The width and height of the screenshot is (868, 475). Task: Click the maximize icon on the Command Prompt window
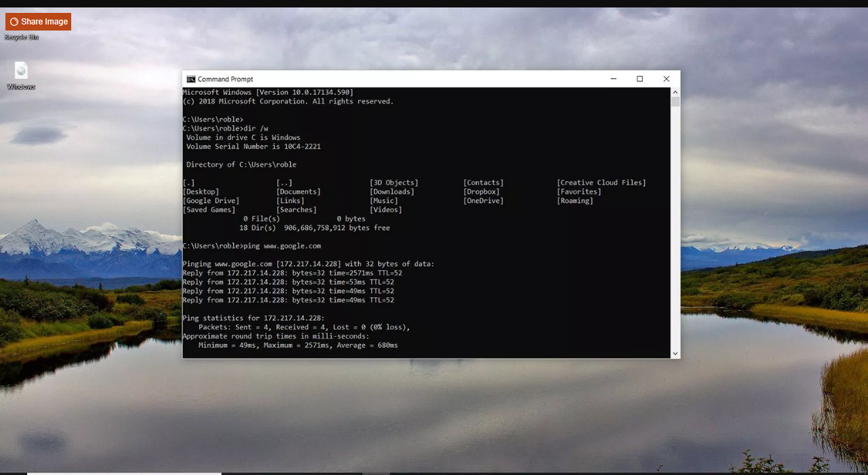point(639,79)
